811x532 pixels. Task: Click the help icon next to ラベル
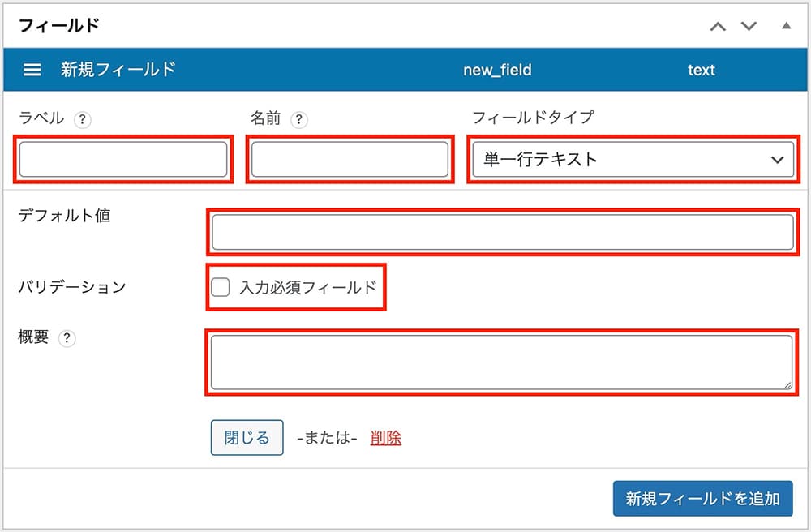[x=82, y=120]
